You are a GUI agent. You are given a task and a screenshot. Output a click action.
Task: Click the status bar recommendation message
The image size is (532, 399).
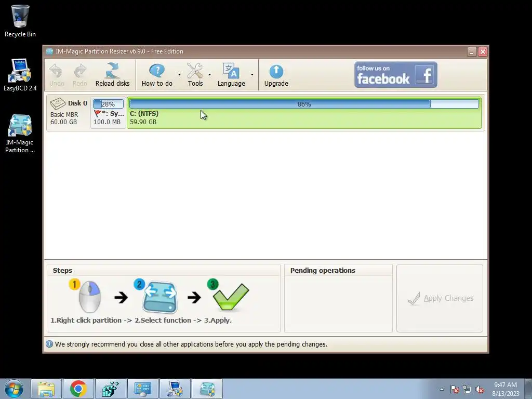[191, 344]
